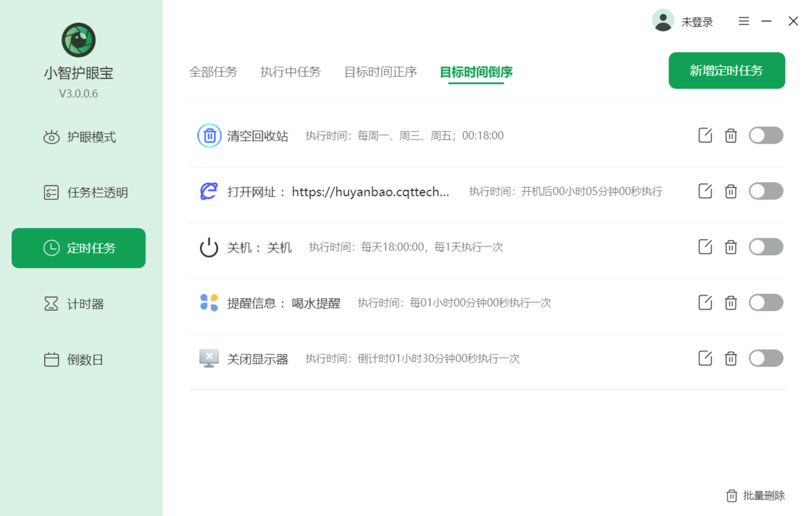The image size is (812, 516).
Task: Open the 倒数日 (countdown days) section
Action: (x=78, y=360)
